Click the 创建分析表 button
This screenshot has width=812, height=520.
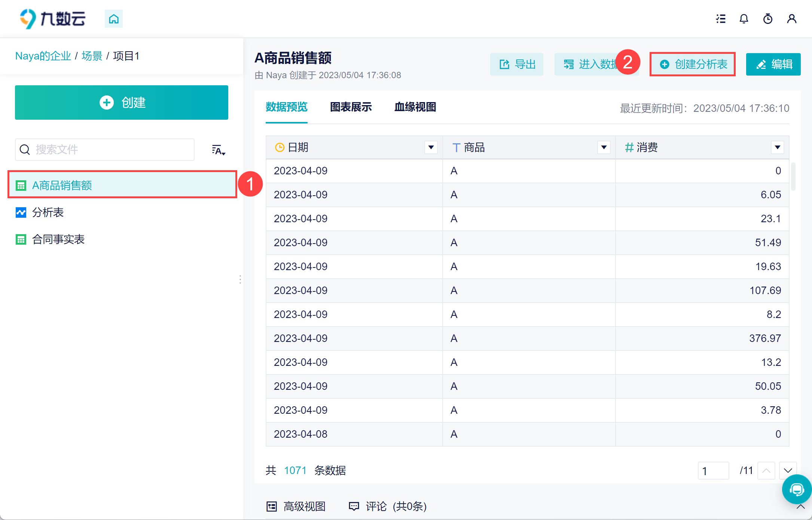[693, 64]
